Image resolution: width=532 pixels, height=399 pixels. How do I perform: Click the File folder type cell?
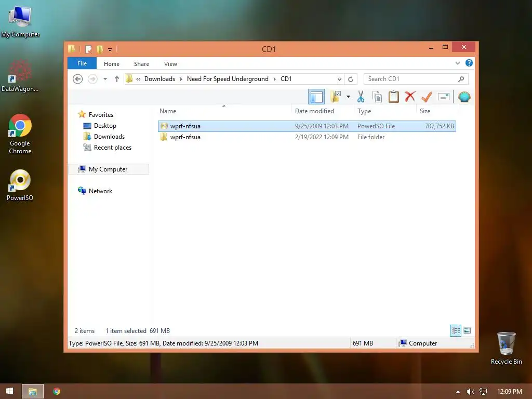[371, 137]
